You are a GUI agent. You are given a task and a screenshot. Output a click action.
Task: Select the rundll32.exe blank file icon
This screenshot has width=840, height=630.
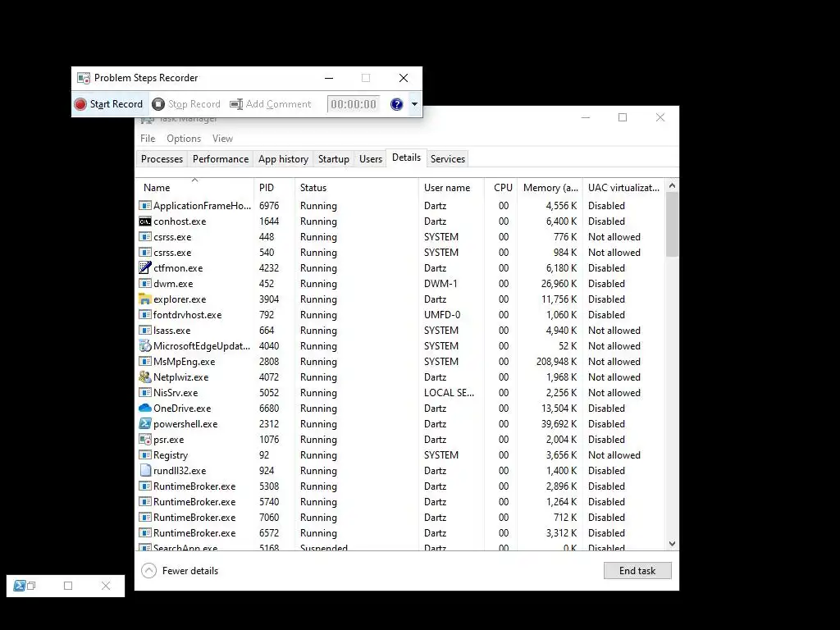(x=144, y=470)
